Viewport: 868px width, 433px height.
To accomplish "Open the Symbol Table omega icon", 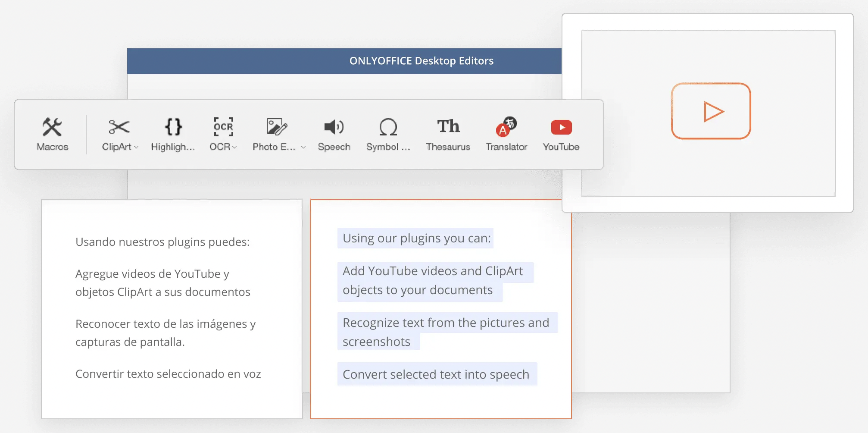I will tap(388, 127).
